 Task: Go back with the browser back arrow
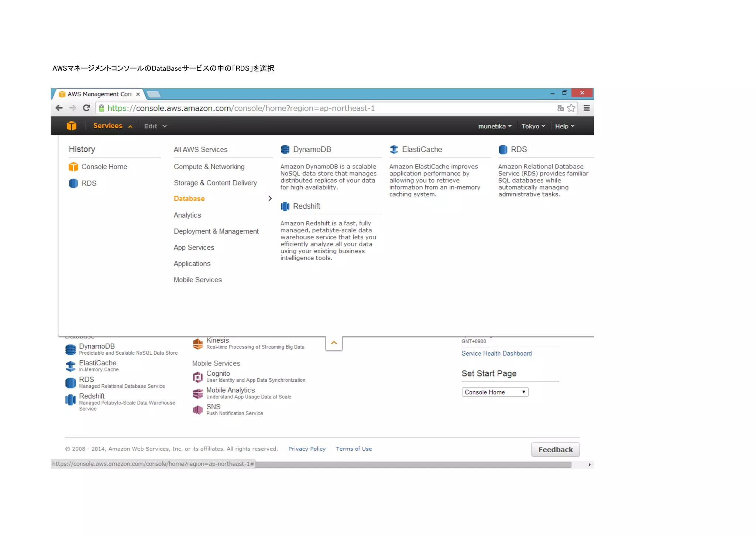[59, 108]
